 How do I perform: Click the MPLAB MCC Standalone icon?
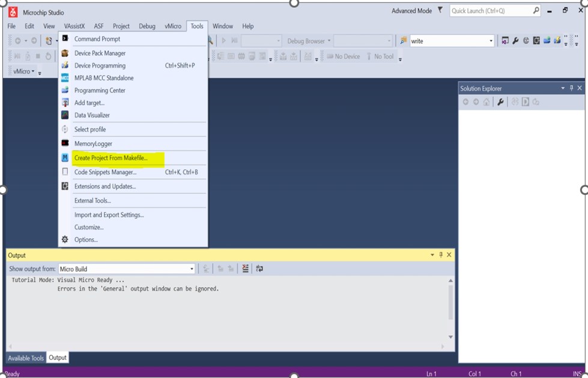[x=65, y=78]
